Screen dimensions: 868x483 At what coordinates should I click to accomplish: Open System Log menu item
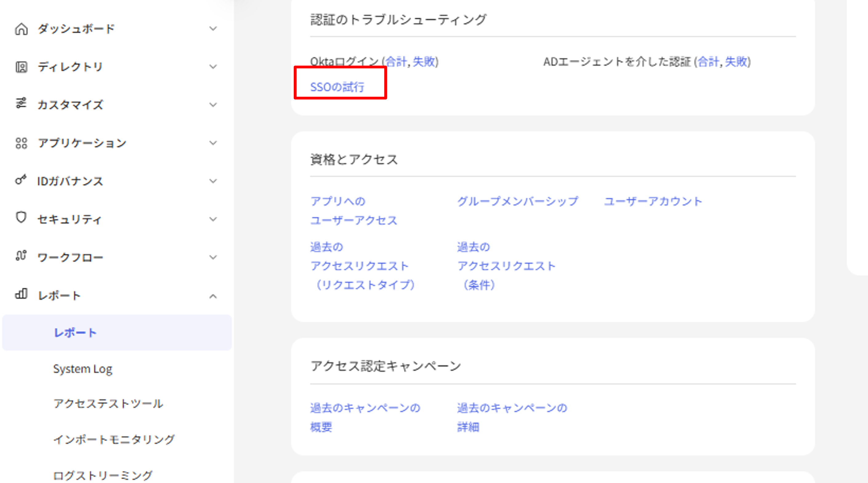(83, 369)
